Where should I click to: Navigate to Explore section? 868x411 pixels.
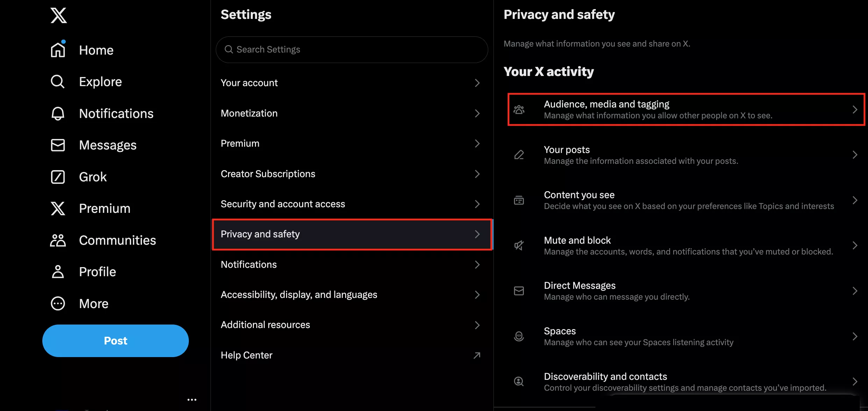[x=100, y=82]
